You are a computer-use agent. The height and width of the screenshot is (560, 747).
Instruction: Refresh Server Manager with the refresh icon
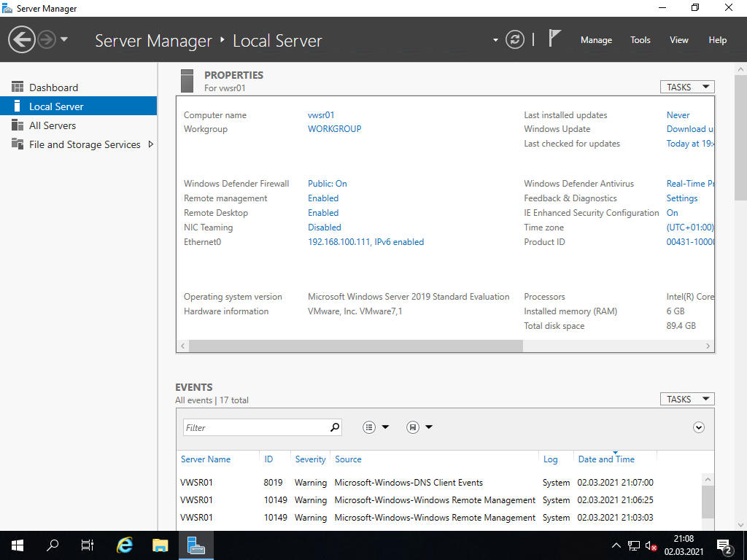tap(515, 39)
